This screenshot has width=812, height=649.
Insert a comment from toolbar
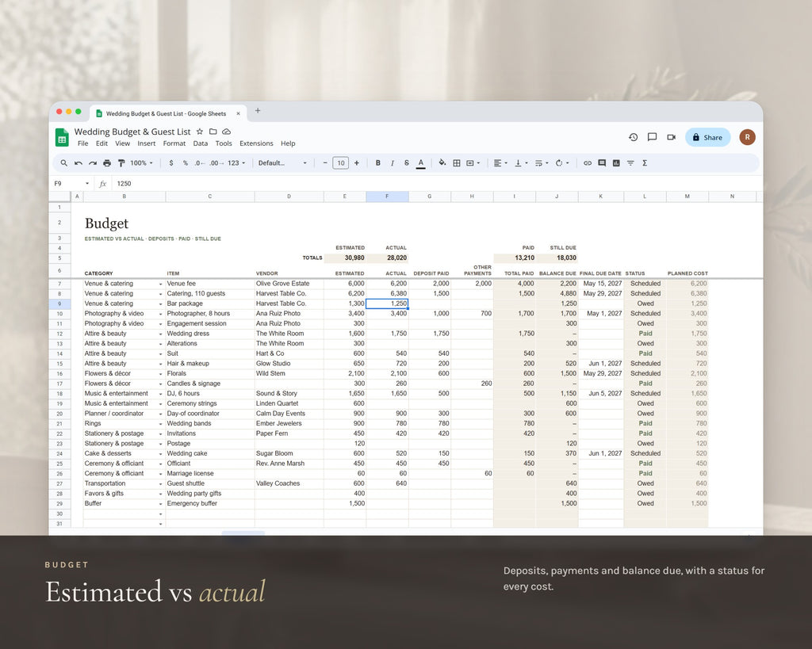pyautogui.click(x=602, y=163)
